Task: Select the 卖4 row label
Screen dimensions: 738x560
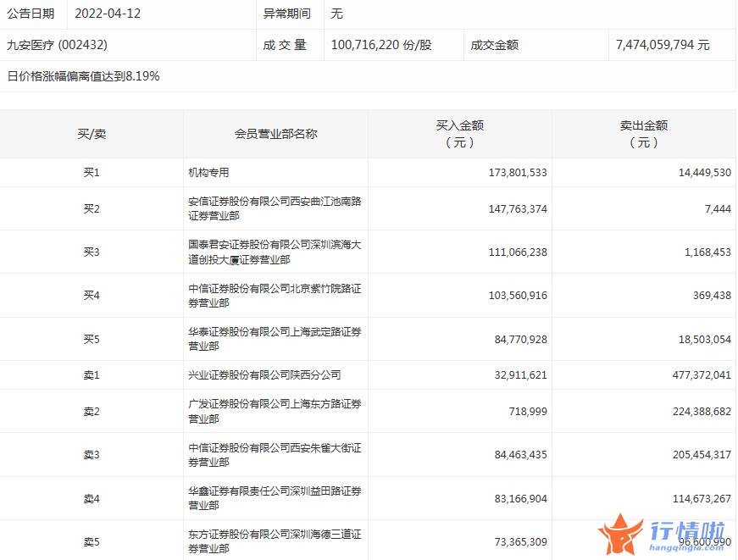Action: coord(92,498)
